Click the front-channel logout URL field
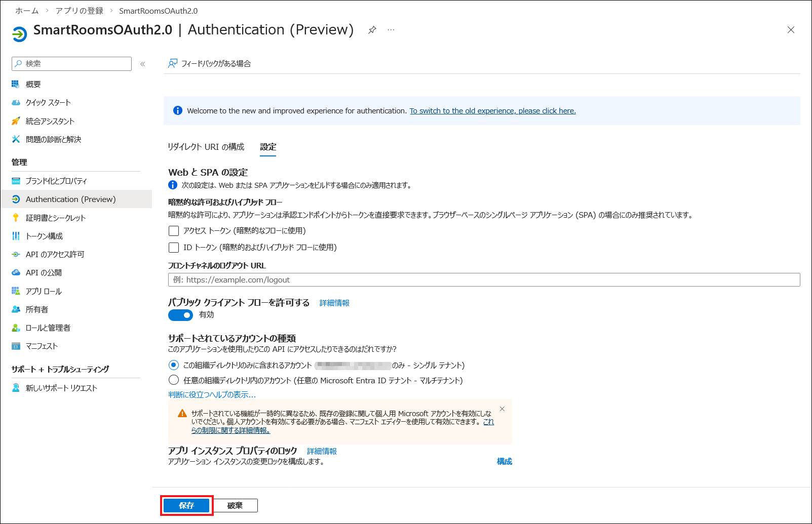 coord(484,280)
